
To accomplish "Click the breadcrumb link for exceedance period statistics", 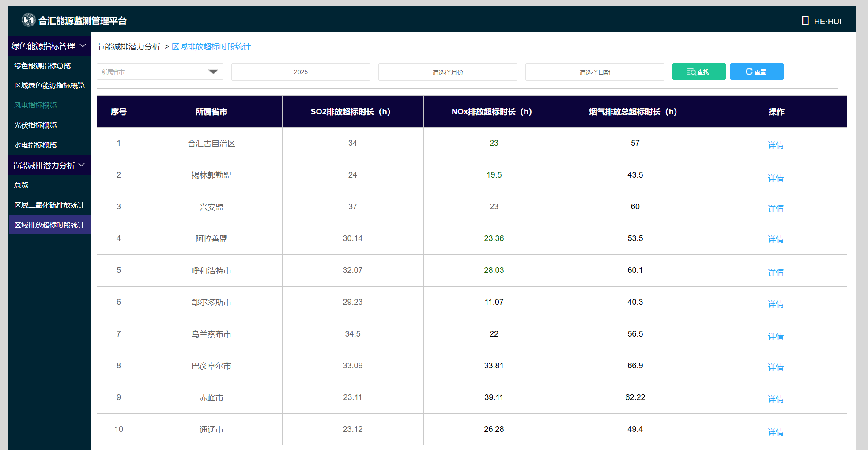I will coord(211,47).
